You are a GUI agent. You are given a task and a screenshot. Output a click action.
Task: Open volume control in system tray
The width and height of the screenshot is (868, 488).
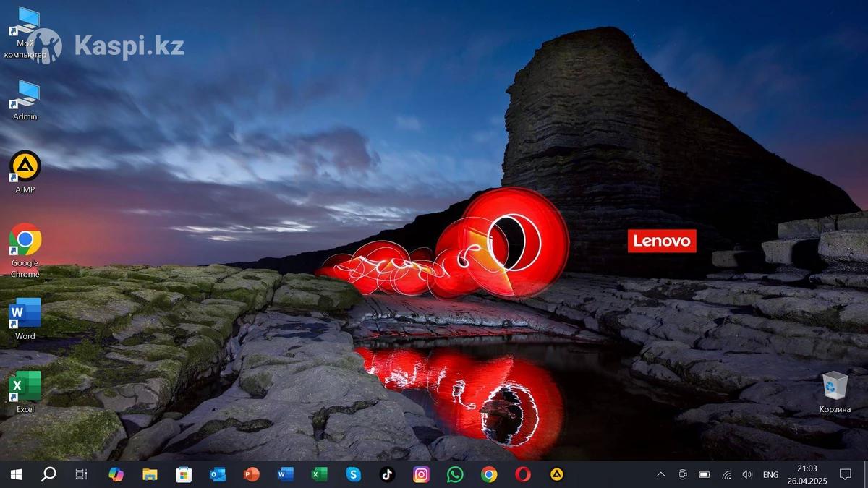pos(747,474)
